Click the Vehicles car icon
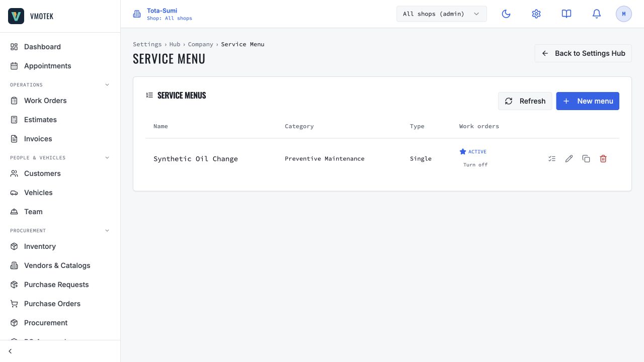The height and width of the screenshot is (362, 644). [14, 193]
